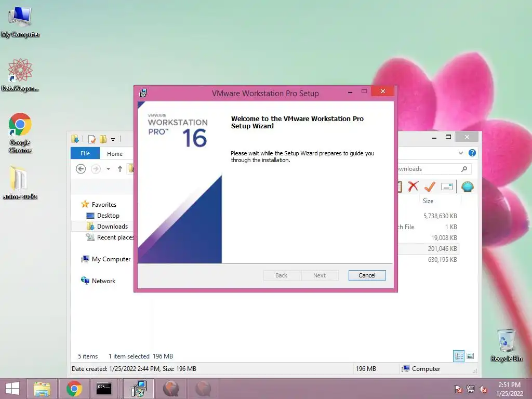532x399 pixels.
Task: Switch to installer taskbar item
Action: pyautogui.click(x=139, y=389)
